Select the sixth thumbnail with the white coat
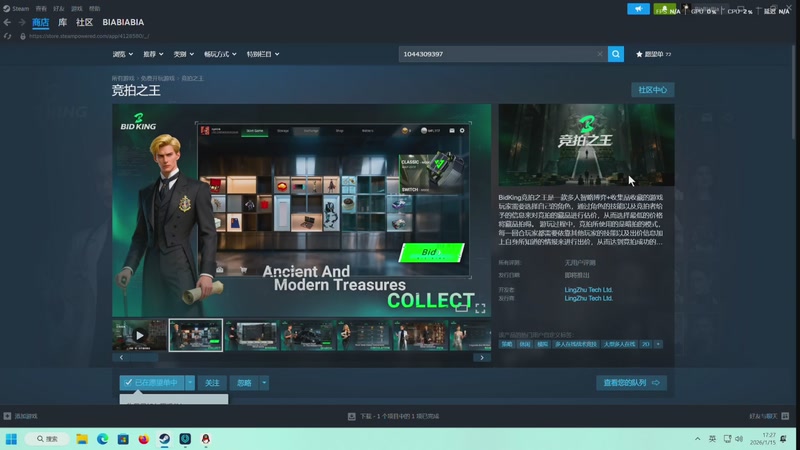 (x=420, y=335)
